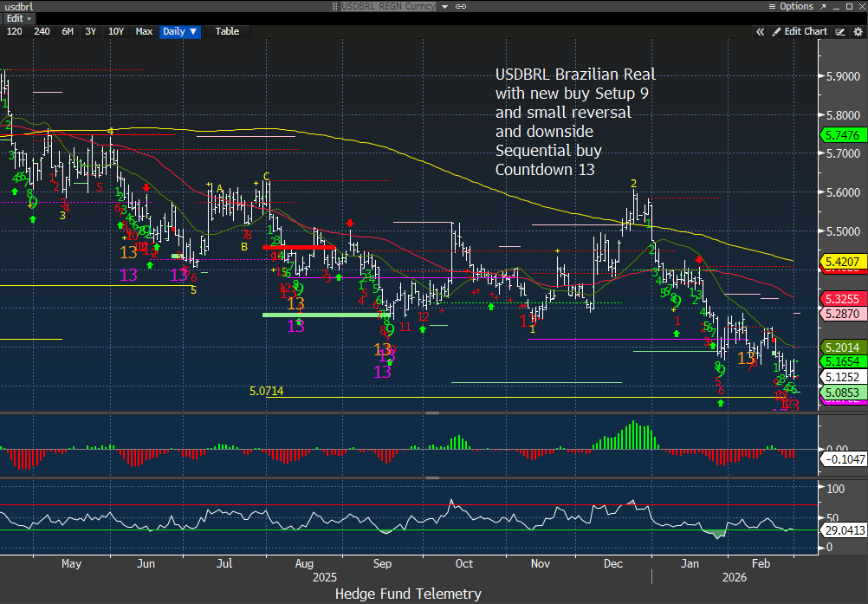The width and height of the screenshot is (868, 604).
Task: Select the 3Y time range
Action: click(x=90, y=31)
